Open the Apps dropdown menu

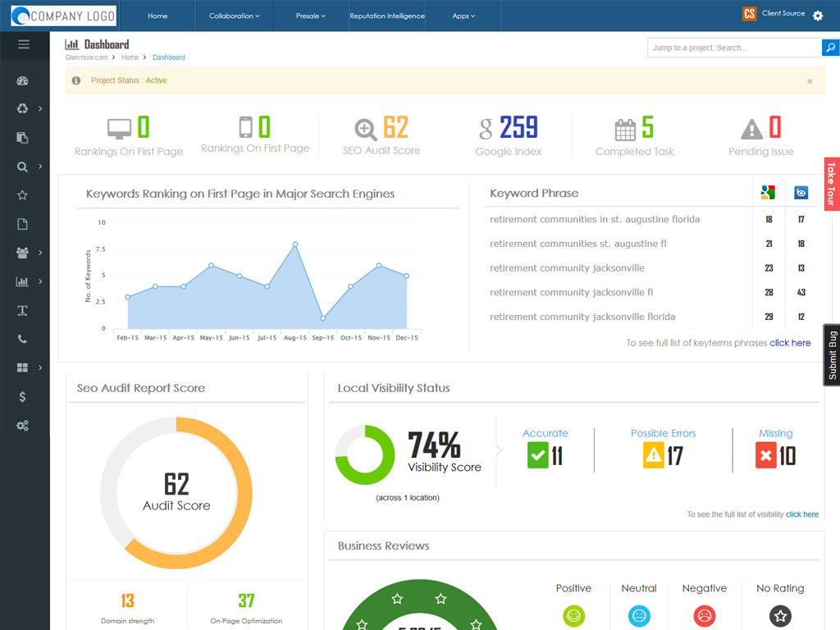click(x=463, y=16)
